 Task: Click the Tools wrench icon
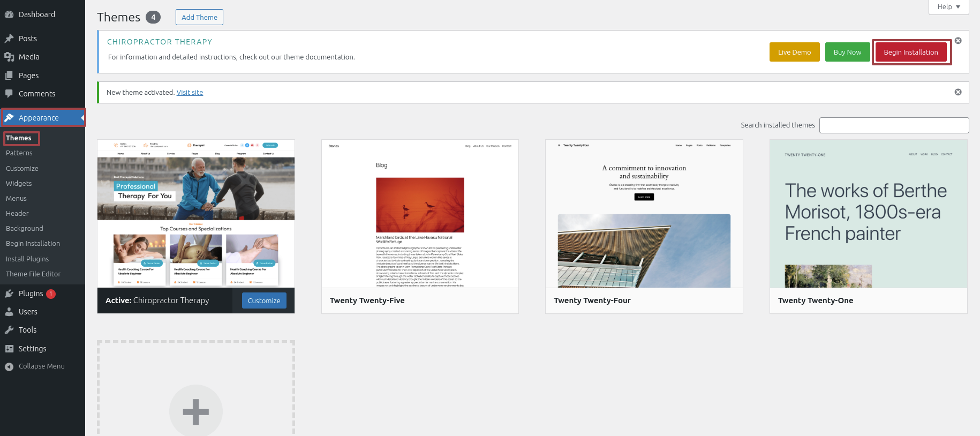click(x=9, y=330)
